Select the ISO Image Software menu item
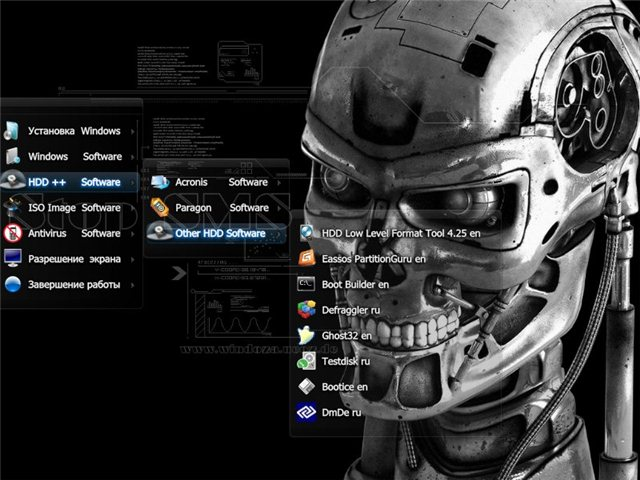The image size is (640, 480). point(74,208)
